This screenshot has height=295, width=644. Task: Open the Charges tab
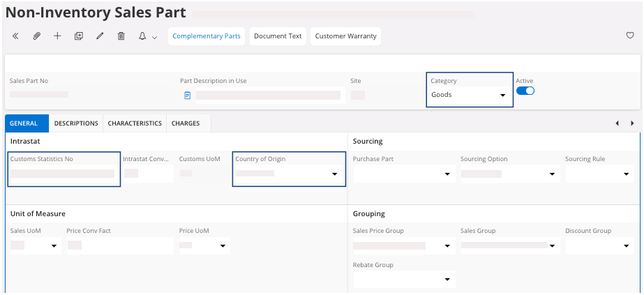tap(186, 123)
